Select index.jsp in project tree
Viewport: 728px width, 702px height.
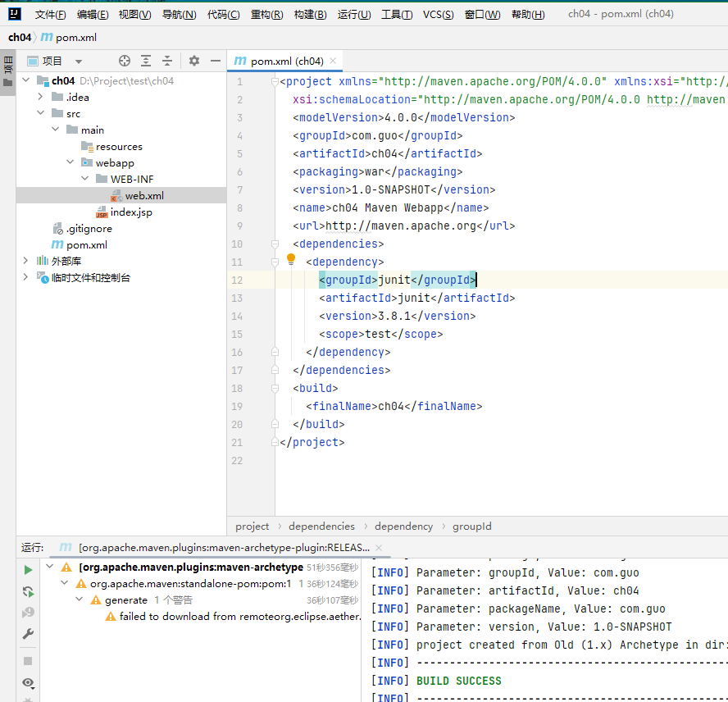click(x=131, y=212)
